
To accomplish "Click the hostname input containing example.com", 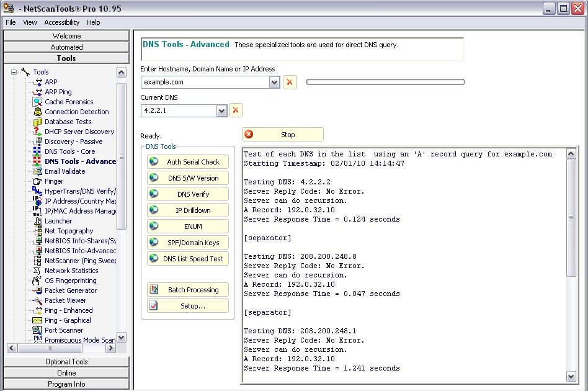I will pyautogui.click(x=205, y=82).
